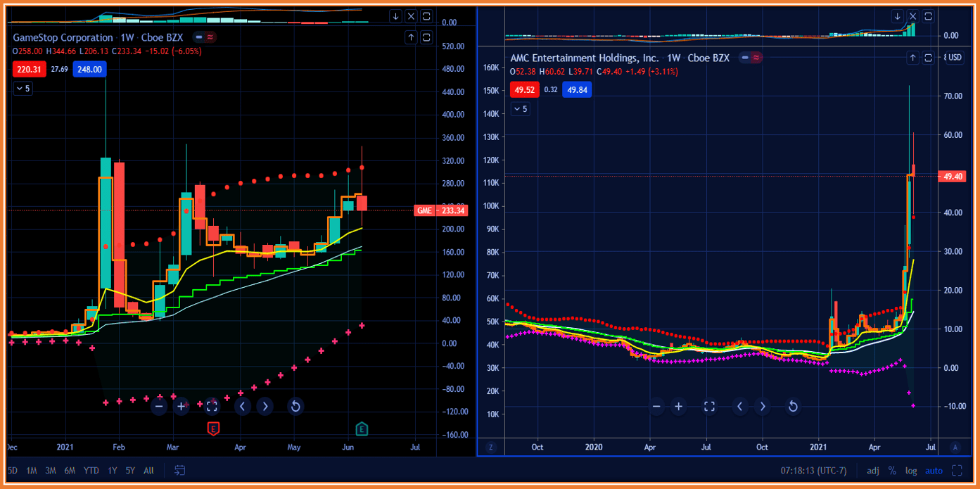
Task: Zoom in on the AMC chart
Action: (x=678, y=406)
